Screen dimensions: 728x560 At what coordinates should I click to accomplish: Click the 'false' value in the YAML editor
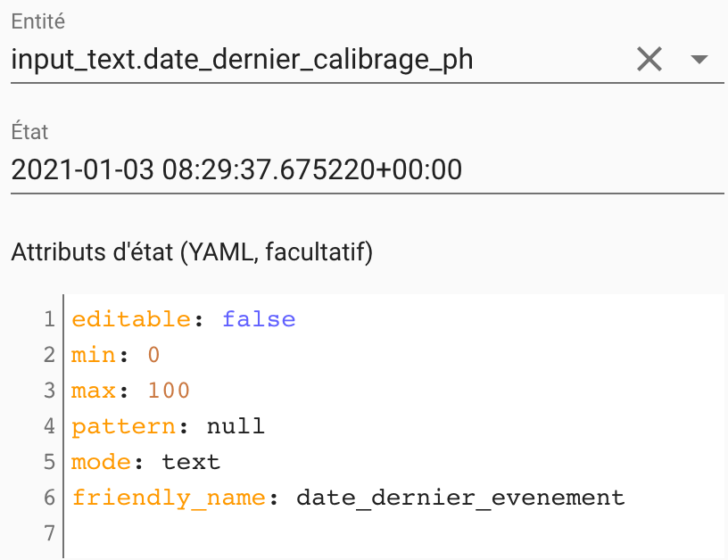(x=259, y=319)
